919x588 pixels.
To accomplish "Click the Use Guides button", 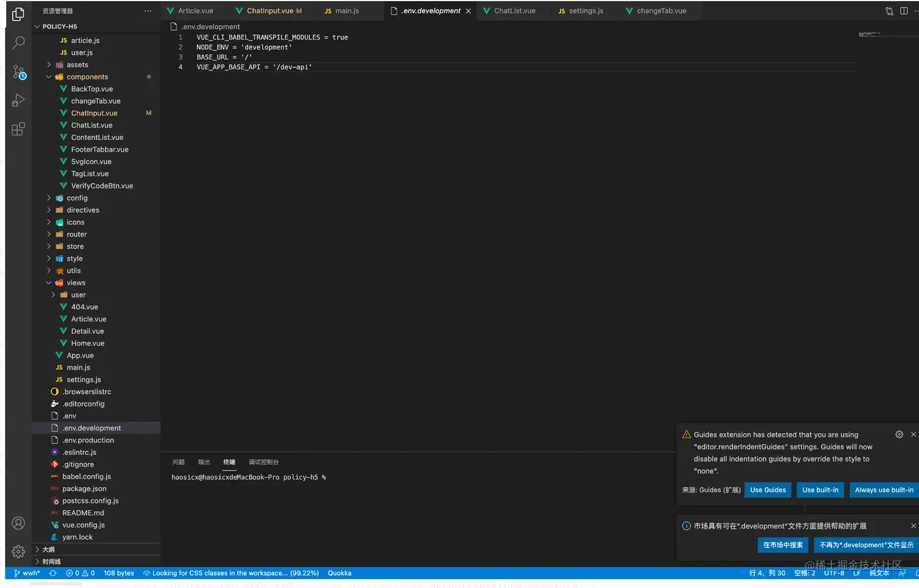I will click(x=768, y=490).
